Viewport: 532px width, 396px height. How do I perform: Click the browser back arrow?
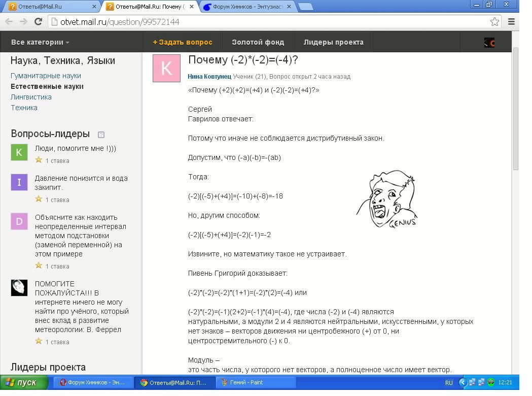click(x=9, y=22)
